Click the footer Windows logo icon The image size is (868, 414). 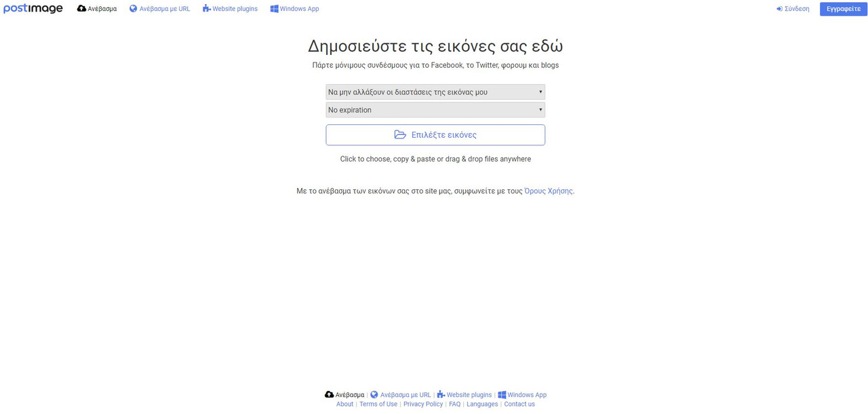tap(502, 395)
